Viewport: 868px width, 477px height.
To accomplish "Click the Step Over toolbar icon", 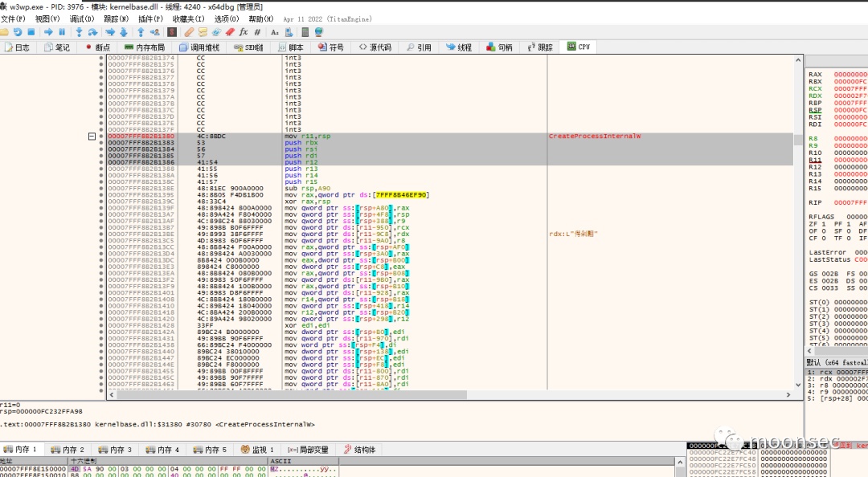I will point(92,33).
